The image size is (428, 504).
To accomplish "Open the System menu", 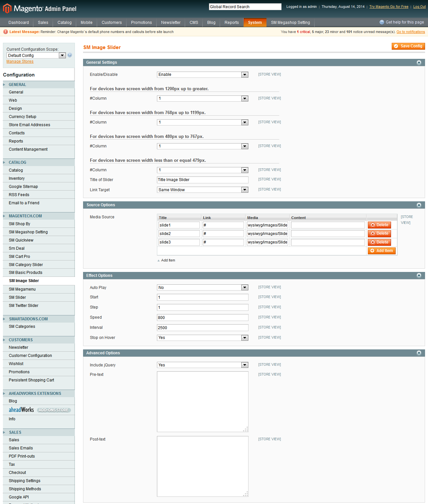I will [255, 23].
